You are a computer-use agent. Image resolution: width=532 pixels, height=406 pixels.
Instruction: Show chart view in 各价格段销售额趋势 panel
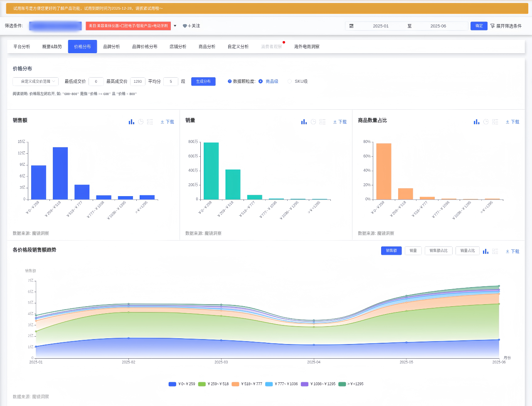click(x=485, y=251)
